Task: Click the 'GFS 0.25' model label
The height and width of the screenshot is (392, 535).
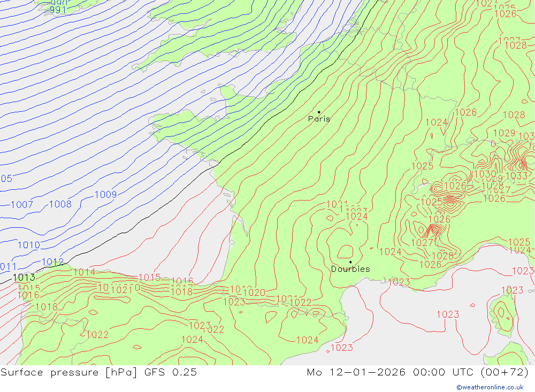Action: [170, 372]
